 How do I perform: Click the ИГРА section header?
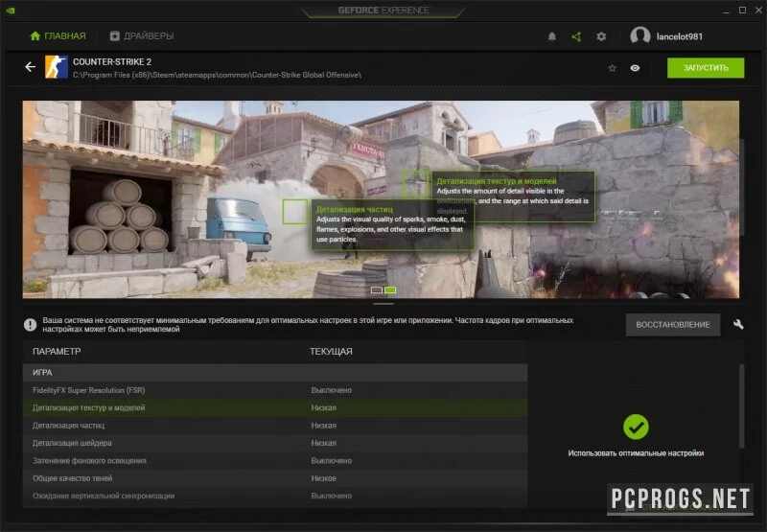(275, 373)
